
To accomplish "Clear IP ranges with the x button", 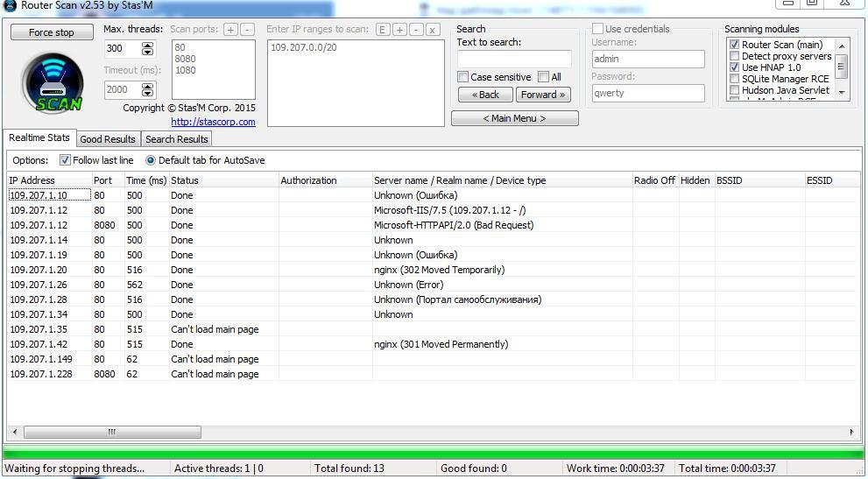I will pos(433,30).
